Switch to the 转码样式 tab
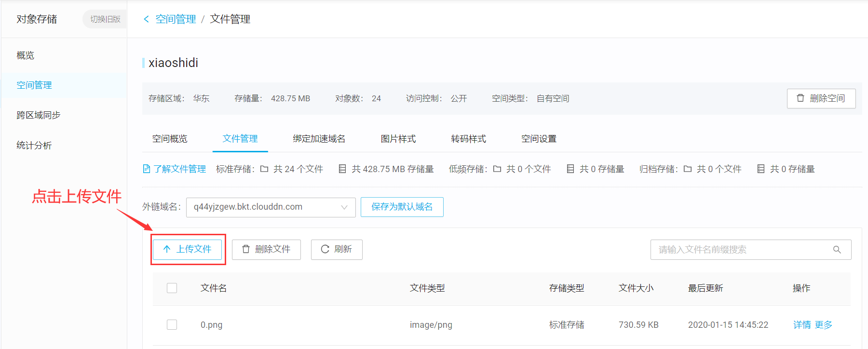868x349 pixels. 469,139
